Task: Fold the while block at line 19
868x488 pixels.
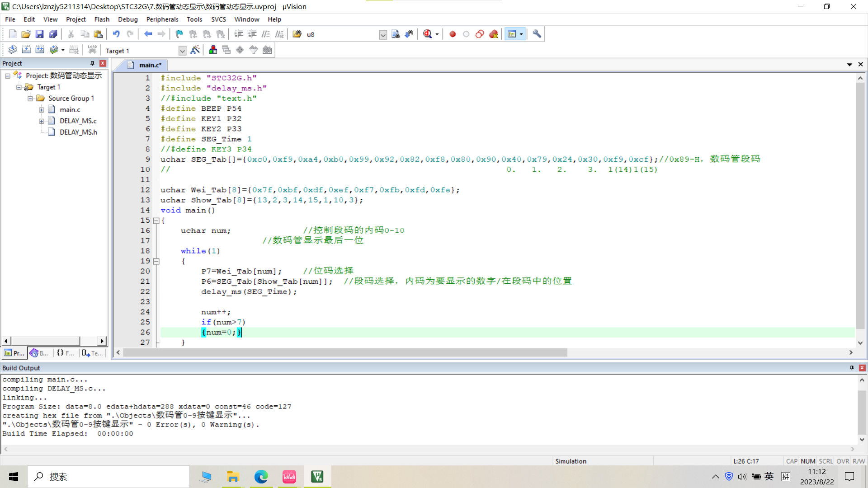Action: 156,261
